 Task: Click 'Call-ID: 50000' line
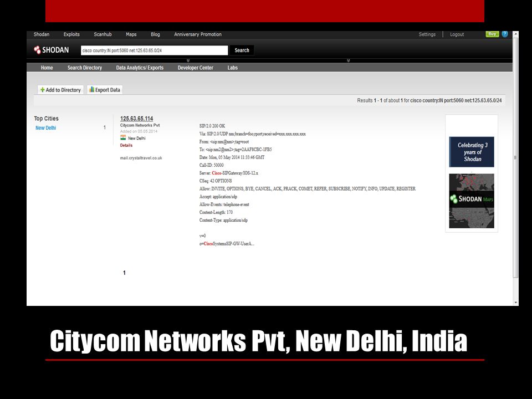[x=211, y=165]
